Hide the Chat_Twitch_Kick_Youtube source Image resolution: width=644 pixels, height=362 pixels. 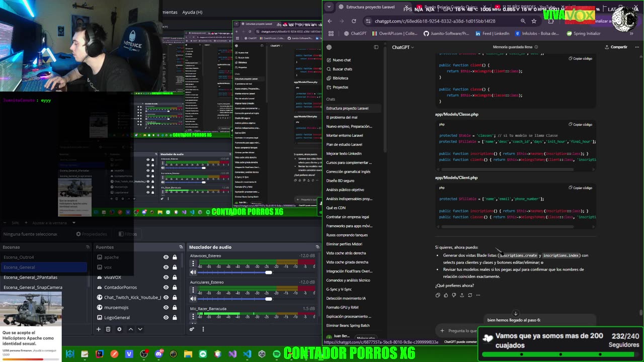click(x=166, y=297)
